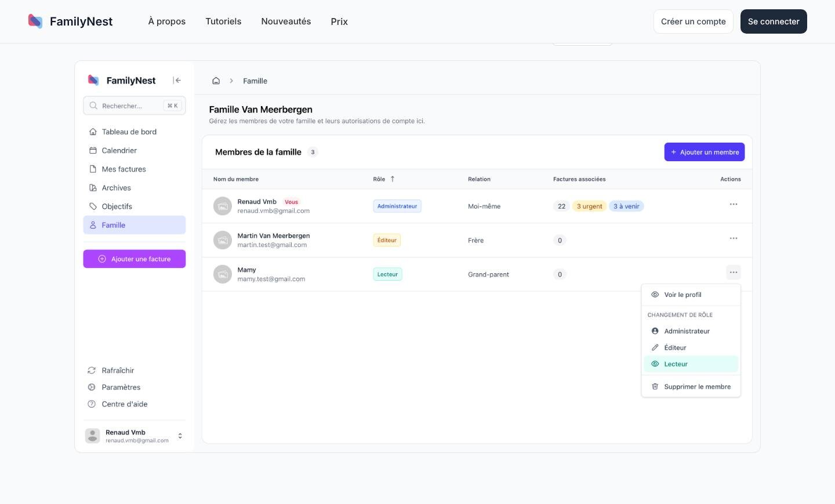Click the Administrateur role badge for Renaud
This screenshot has width=835, height=504.
pyautogui.click(x=397, y=206)
